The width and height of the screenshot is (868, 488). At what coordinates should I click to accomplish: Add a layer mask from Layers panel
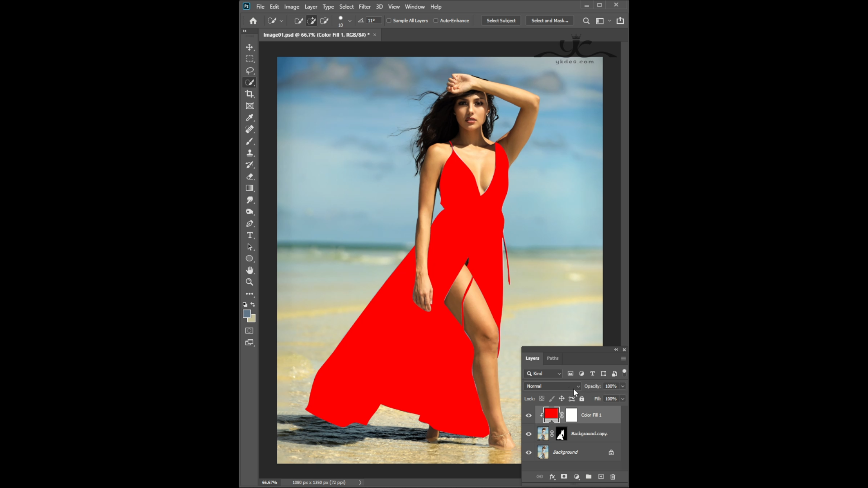click(x=564, y=477)
